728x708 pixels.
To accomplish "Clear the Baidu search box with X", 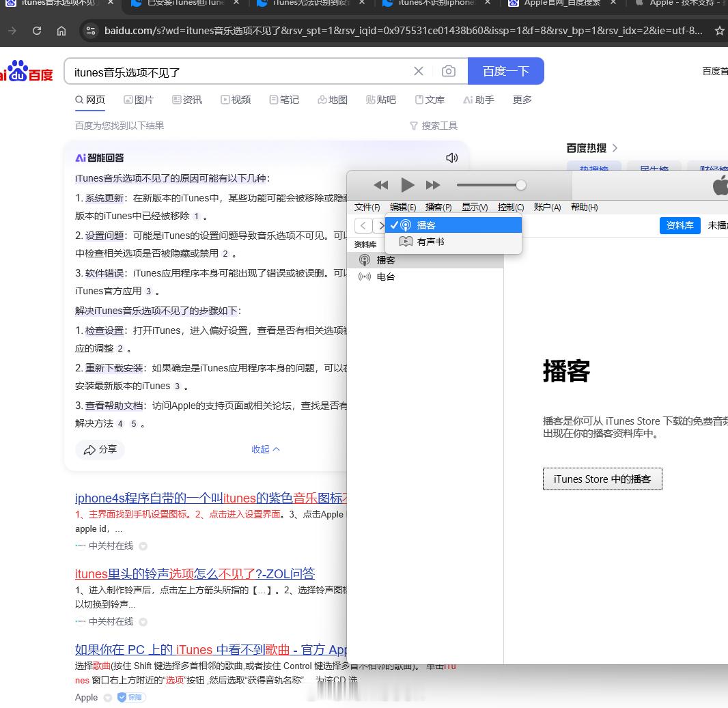I will click(419, 71).
